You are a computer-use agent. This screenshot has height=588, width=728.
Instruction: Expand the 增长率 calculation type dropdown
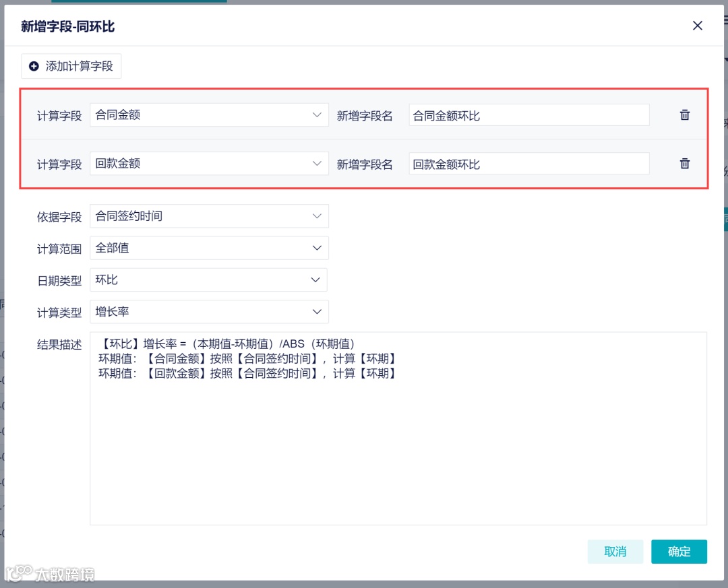coord(209,311)
